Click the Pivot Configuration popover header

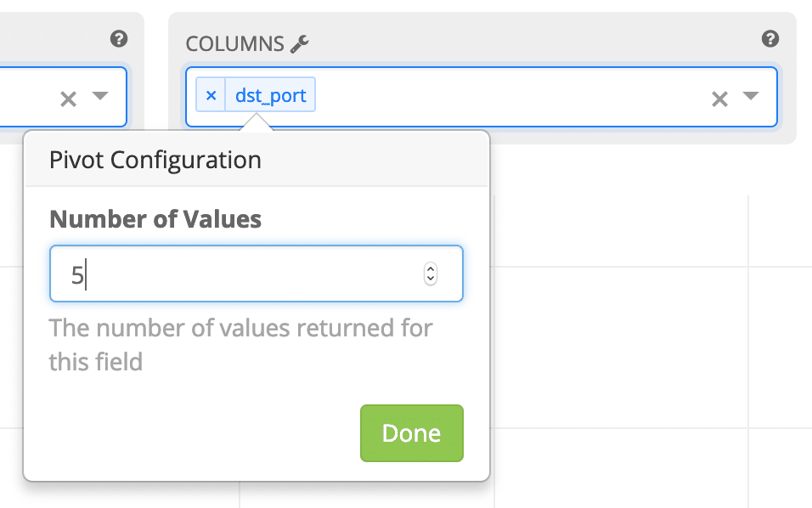pos(257,160)
